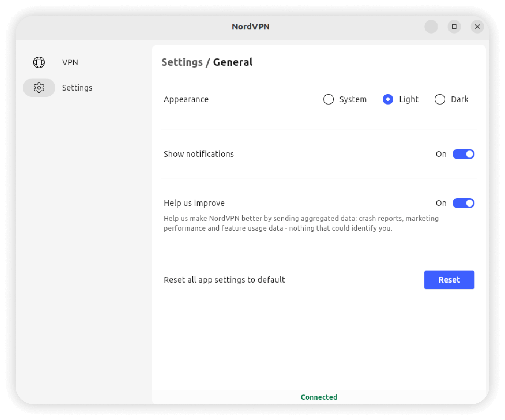Click the VPN globe icon
Screen dimensions: 505x420
[39, 62]
